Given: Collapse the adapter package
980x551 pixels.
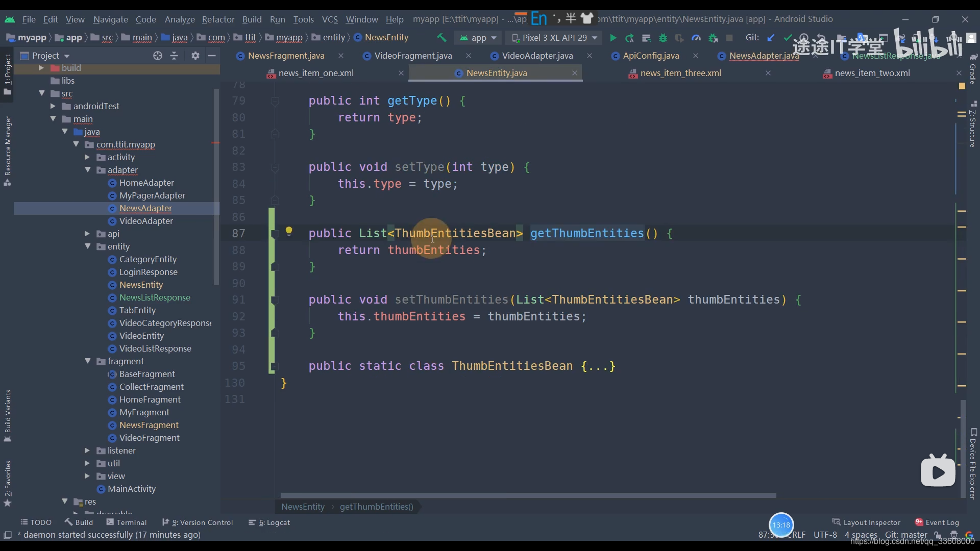Looking at the screenshot, I should (87, 170).
